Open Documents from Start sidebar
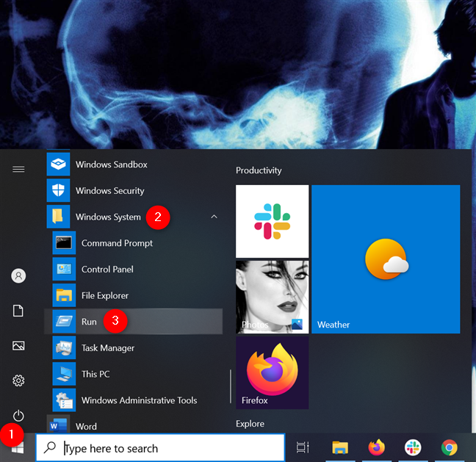 click(18, 311)
